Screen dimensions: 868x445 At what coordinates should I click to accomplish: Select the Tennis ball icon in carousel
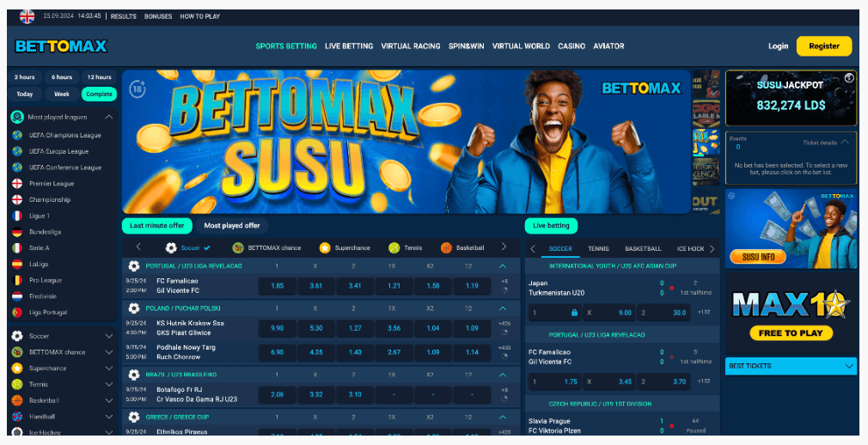pos(394,247)
